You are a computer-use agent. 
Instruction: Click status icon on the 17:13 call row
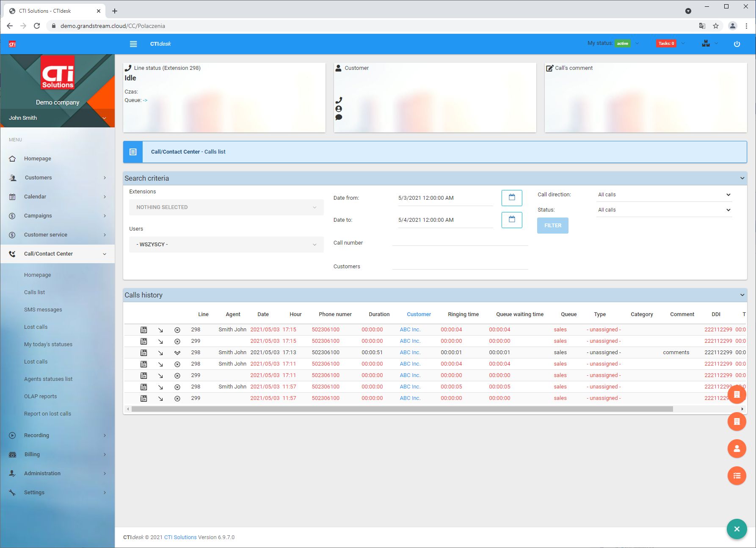coord(177,352)
